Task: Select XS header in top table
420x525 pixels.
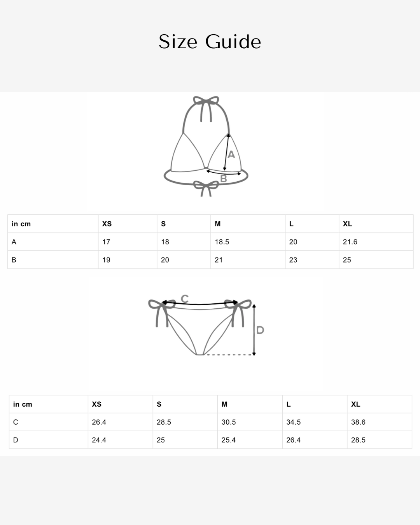Action: [x=107, y=224]
